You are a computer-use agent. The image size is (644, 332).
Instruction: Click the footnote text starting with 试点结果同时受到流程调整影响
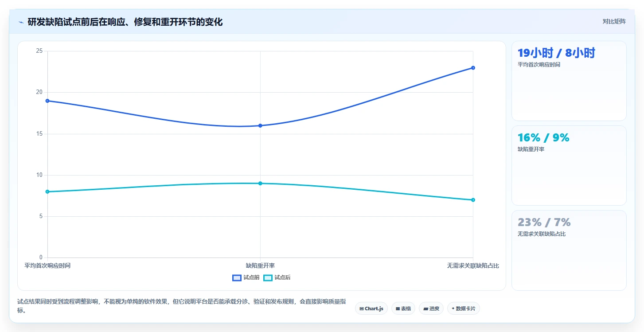[182, 306]
